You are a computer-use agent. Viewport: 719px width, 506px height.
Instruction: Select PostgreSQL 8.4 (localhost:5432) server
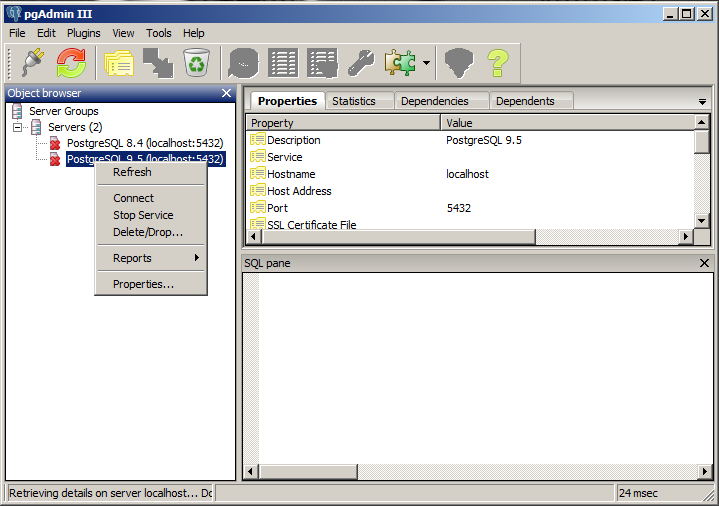[145, 143]
